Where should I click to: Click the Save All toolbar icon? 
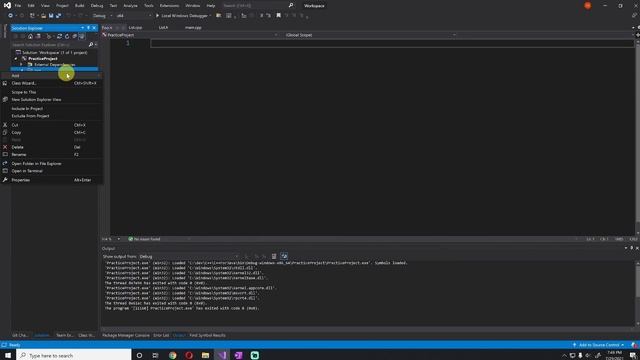click(58, 16)
